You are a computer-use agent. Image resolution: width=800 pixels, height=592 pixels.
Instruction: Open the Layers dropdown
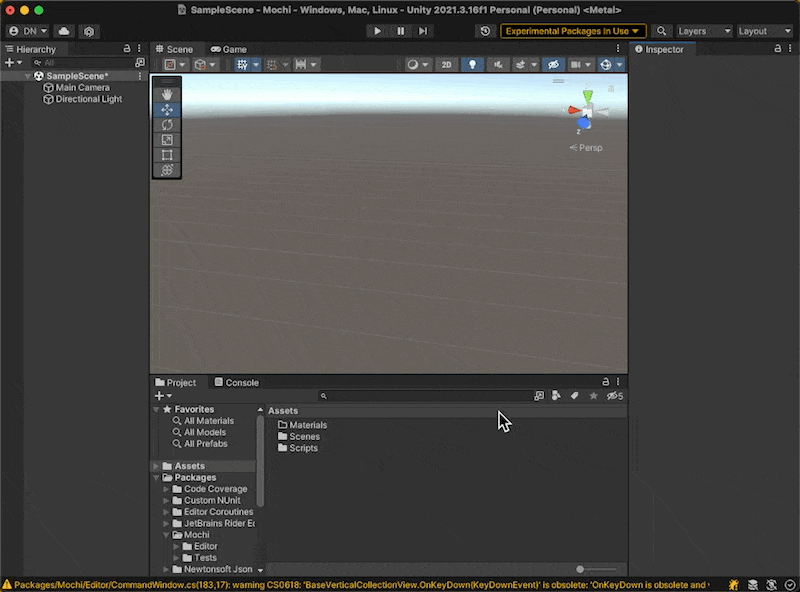704,31
